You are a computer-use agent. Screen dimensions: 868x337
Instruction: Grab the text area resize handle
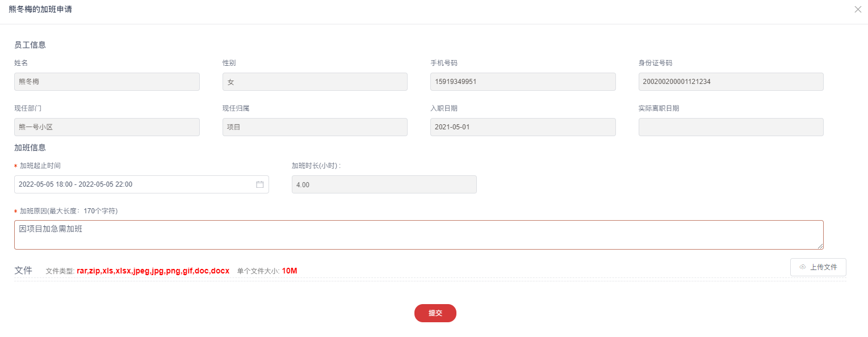coord(820,246)
